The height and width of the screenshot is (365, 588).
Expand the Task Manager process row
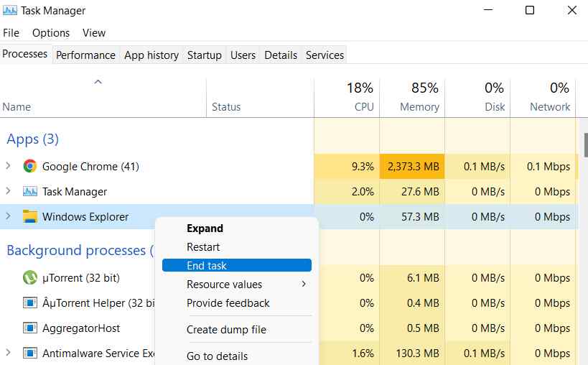click(x=8, y=191)
